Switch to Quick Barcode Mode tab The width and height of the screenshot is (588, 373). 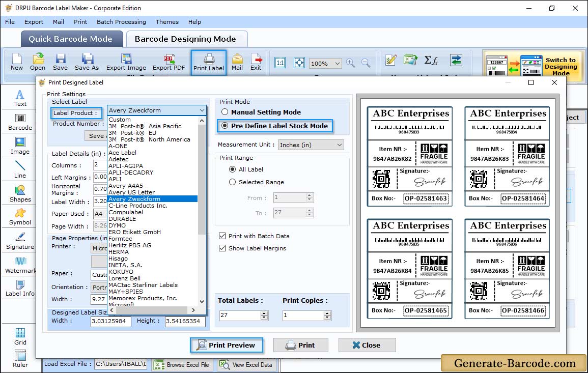click(71, 39)
